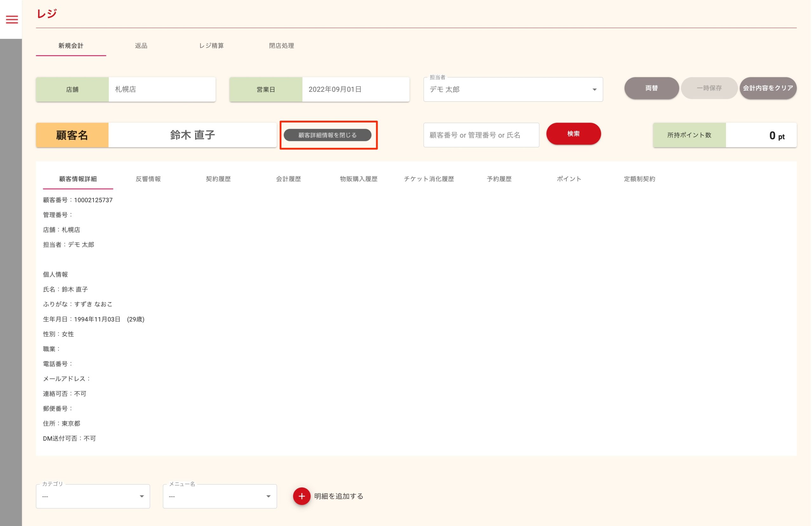The image size is (812, 526).
Task: Switch to the レジ精算 tab
Action: coord(211,46)
